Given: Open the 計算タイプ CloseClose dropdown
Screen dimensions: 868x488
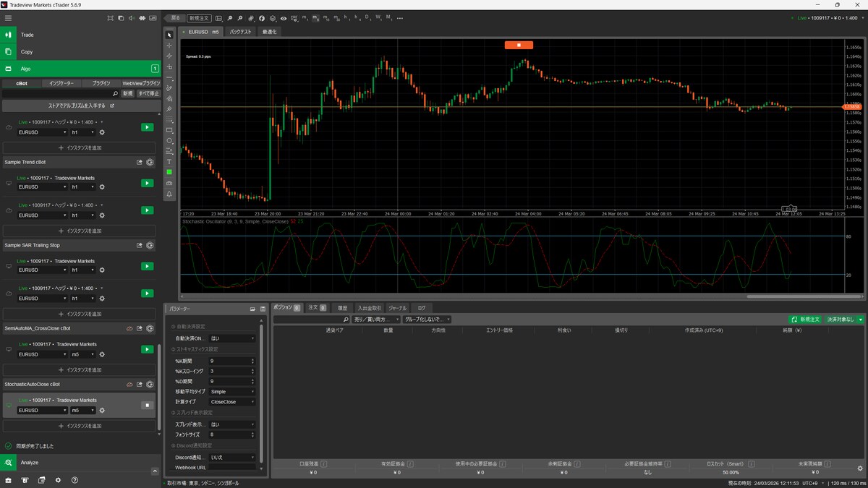Looking at the screenshot, I should [x=232, y=401].
